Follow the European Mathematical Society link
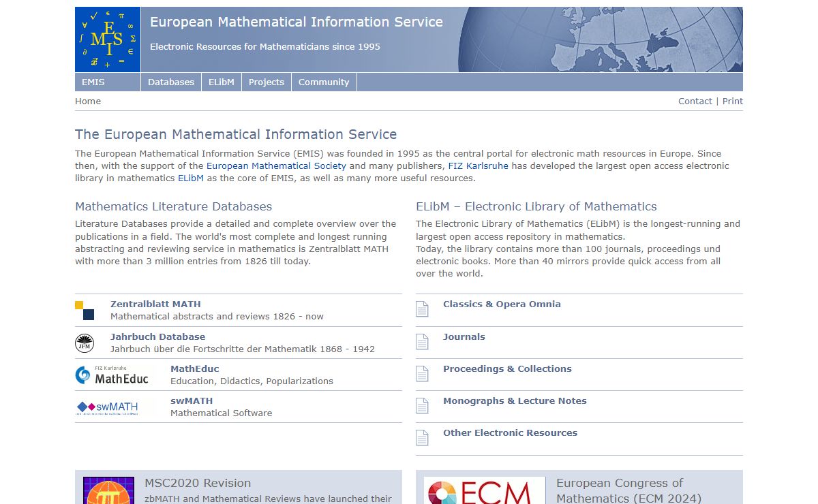This screenshot has width=818, height=504. 276,166
